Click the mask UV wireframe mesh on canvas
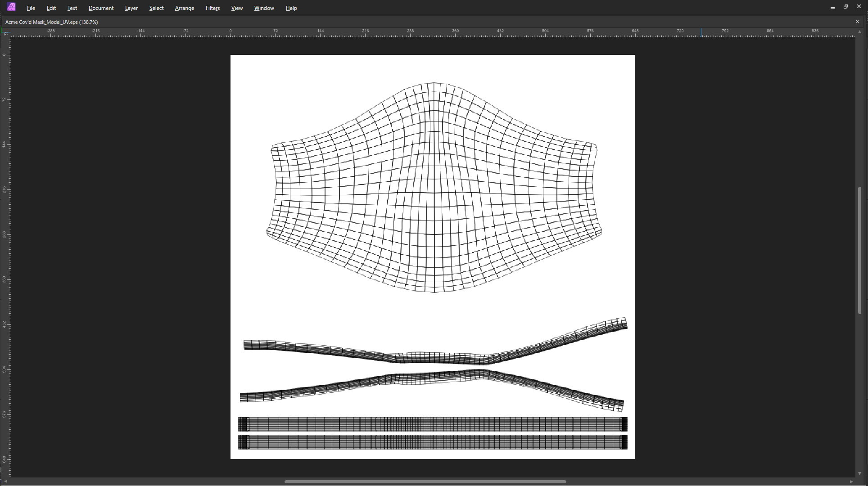This screenshot has width=868, height=486. 434,188
